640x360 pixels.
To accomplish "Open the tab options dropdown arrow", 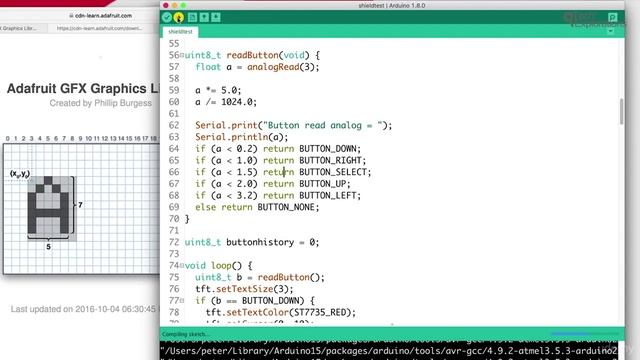I will click(611, 31).
